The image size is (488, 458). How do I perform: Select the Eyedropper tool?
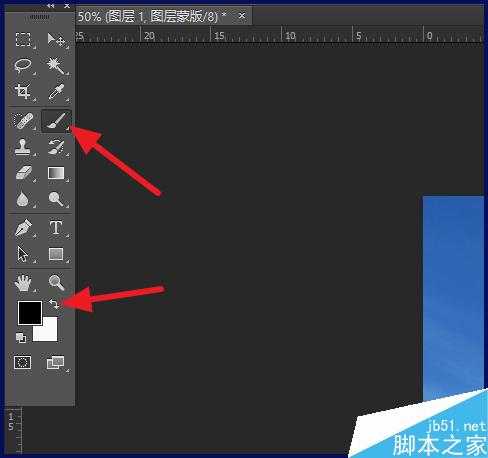tap(56, 91)
